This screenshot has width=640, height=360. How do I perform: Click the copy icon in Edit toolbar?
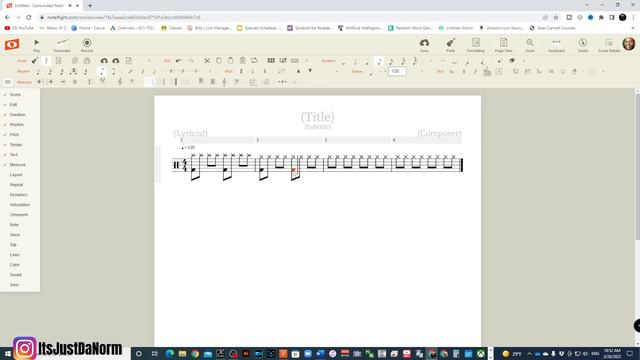[x=219, y=61]
